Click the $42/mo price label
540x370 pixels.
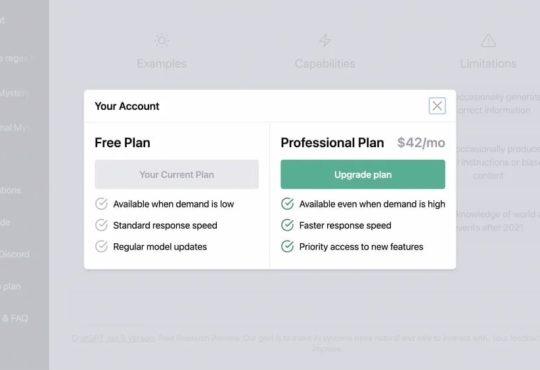421,143
